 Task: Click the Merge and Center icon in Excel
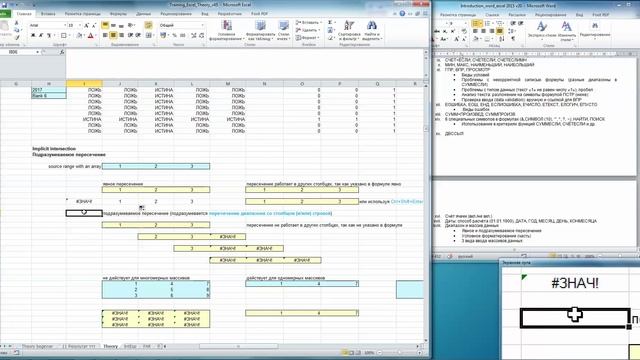[x=149, y=36]
